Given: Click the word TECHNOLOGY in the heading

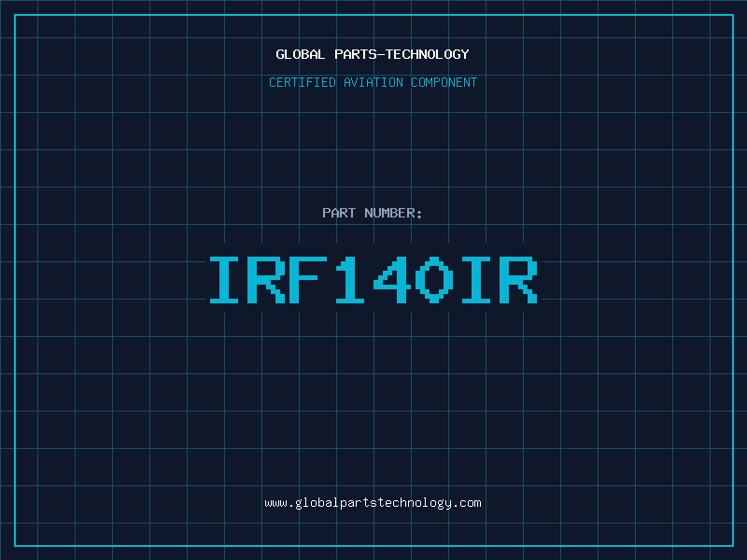Looking at the screenshot, I should pyautogui.click(x=427, y=54).
